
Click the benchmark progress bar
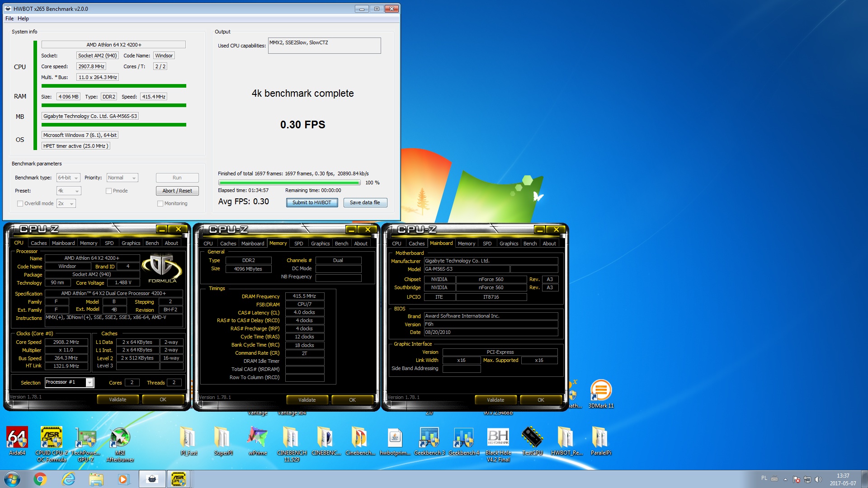point(289,183)
